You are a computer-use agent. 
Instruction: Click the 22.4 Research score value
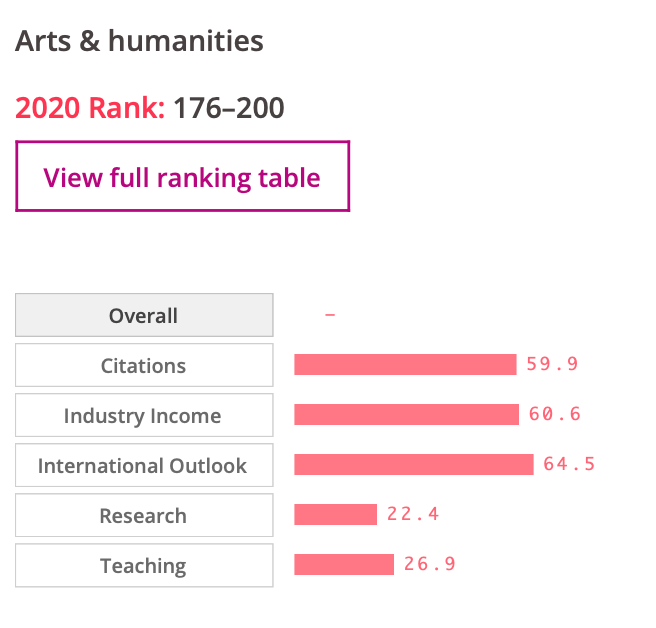click(x=413, y=514)
